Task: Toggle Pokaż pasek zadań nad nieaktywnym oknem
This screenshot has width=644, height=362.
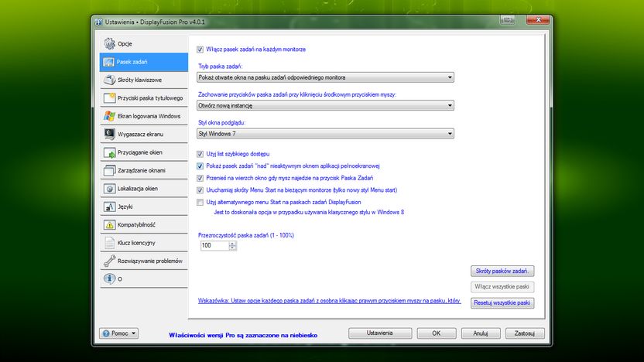Action: coord(200,166)
